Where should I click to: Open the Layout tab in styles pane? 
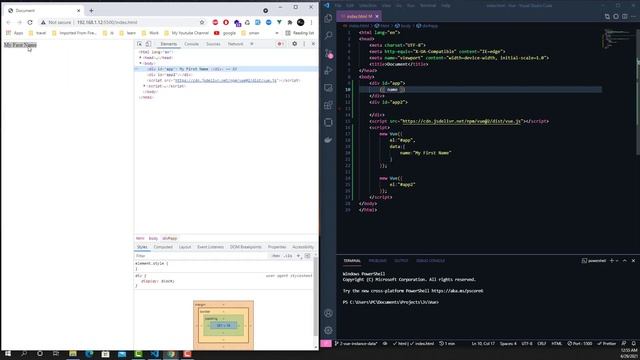click(185, 247)
